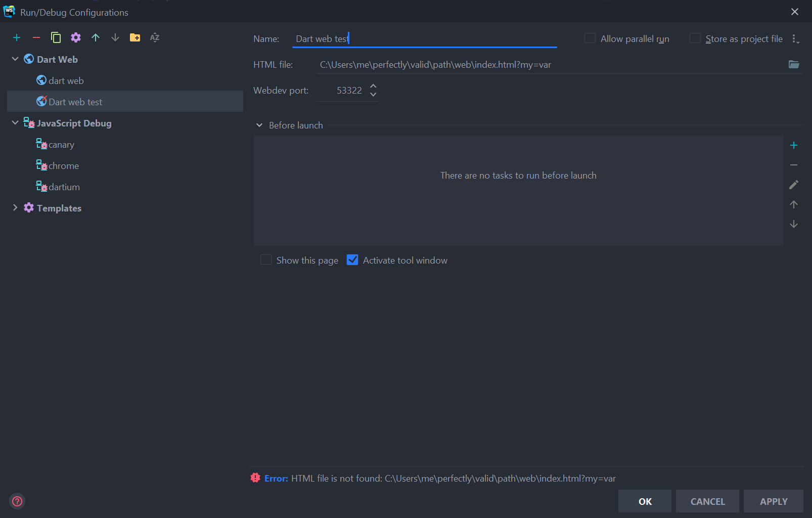
Task: Create a new configurations folder
Action: [135, 37]
